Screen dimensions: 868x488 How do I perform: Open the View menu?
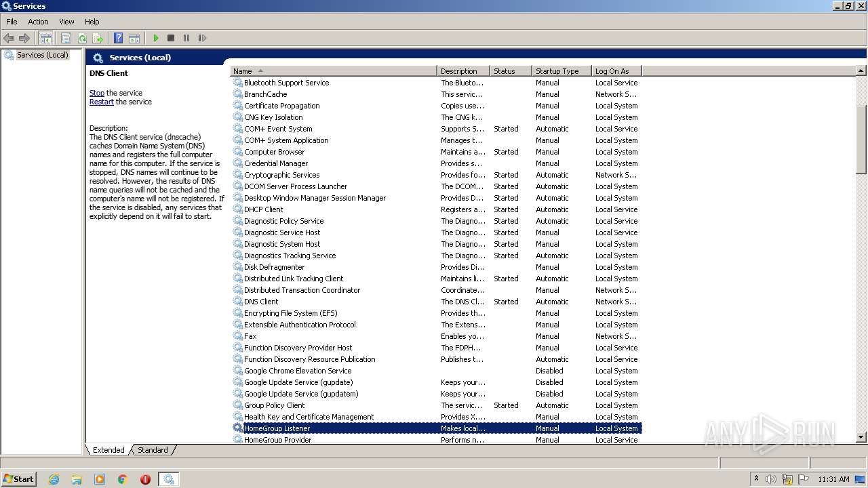[66, 22]
